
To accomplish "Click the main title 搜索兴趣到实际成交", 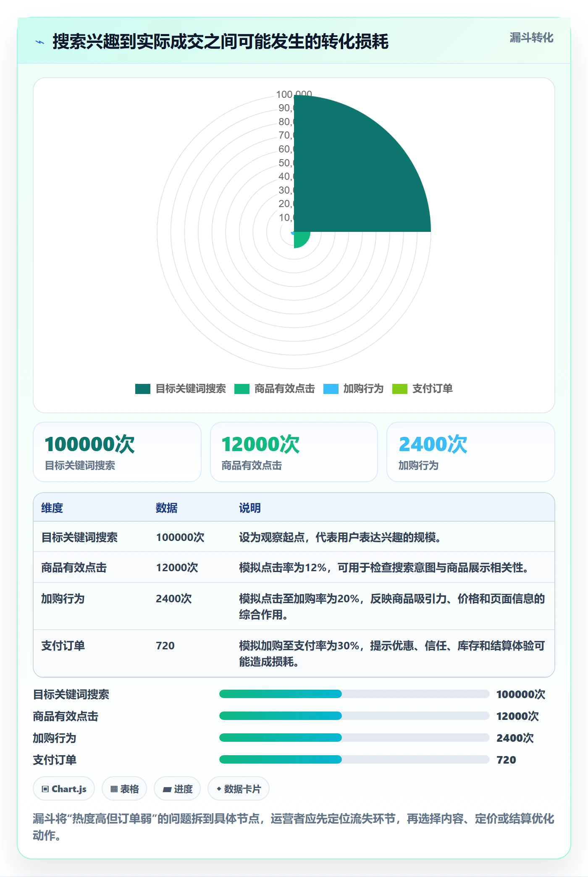I will (220, 42).
